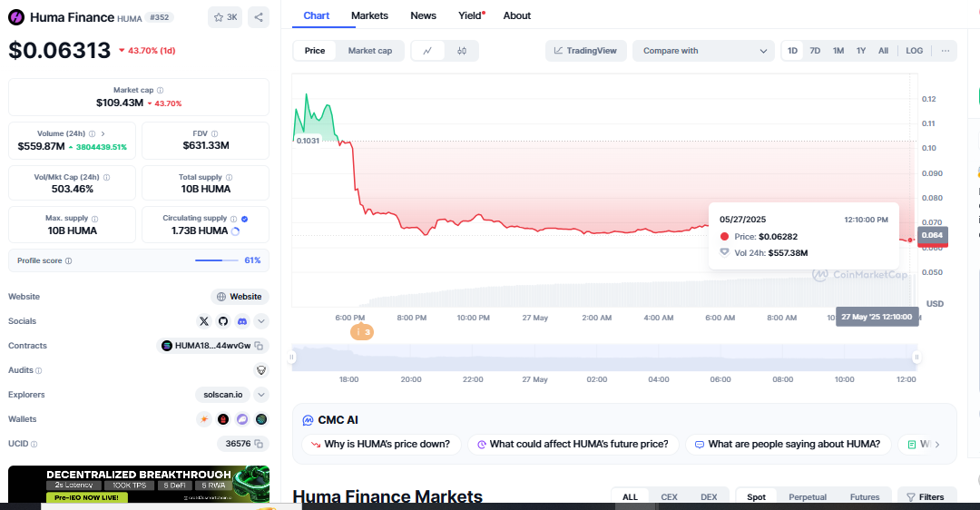Select the candlestick chart icon
This screenshot has height=510, width=980.
462,51
